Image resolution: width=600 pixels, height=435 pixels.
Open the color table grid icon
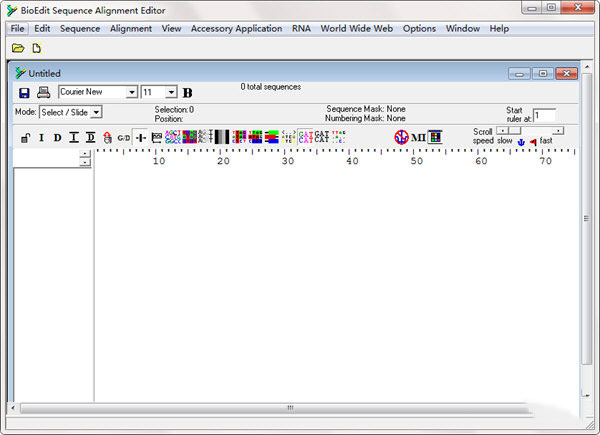click(x=435, y=137)
